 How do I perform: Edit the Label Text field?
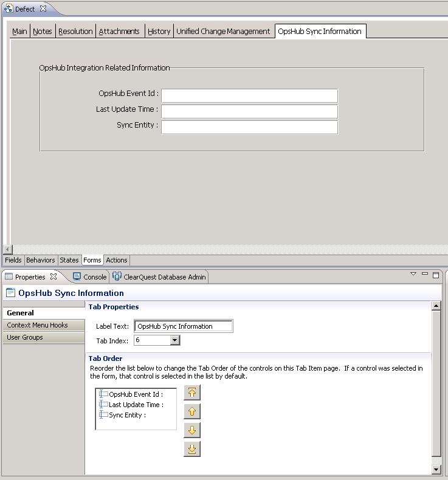[x=184, y=326]
